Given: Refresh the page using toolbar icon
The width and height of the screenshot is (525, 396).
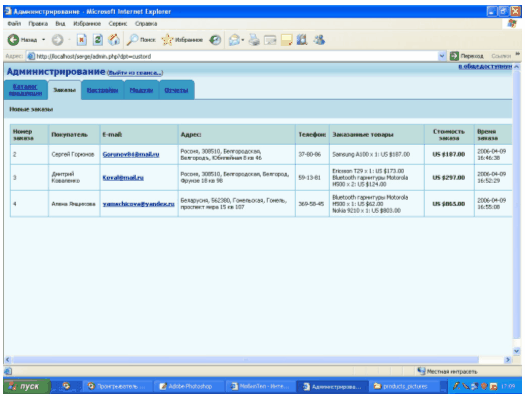Looking at the screenshot, I should coord(97,40).
